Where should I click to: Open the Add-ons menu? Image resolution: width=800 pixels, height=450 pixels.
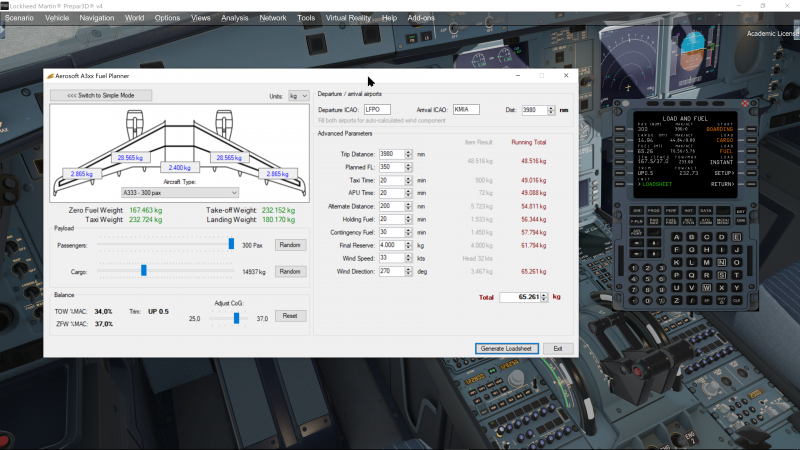click(421, 18)
